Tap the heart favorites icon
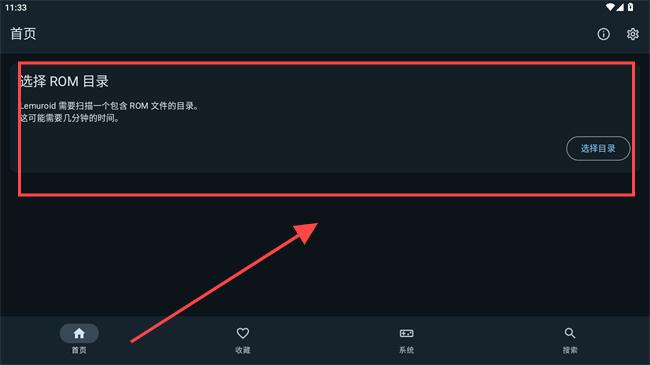 coord(243,333)
